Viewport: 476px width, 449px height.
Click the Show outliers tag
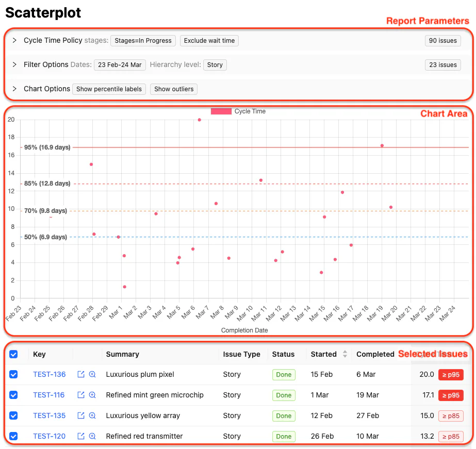[x=174, y=89]
